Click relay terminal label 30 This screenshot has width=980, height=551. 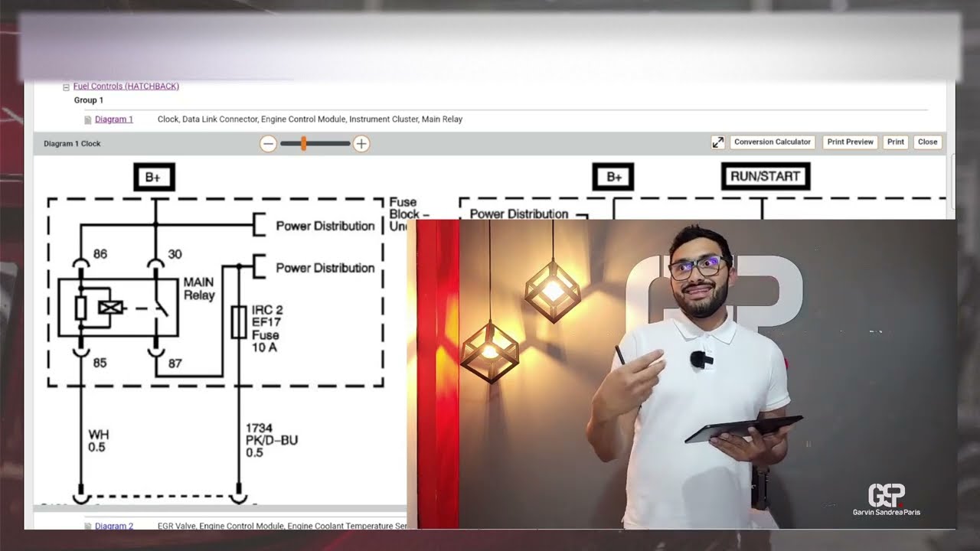(x=175, y=254)
